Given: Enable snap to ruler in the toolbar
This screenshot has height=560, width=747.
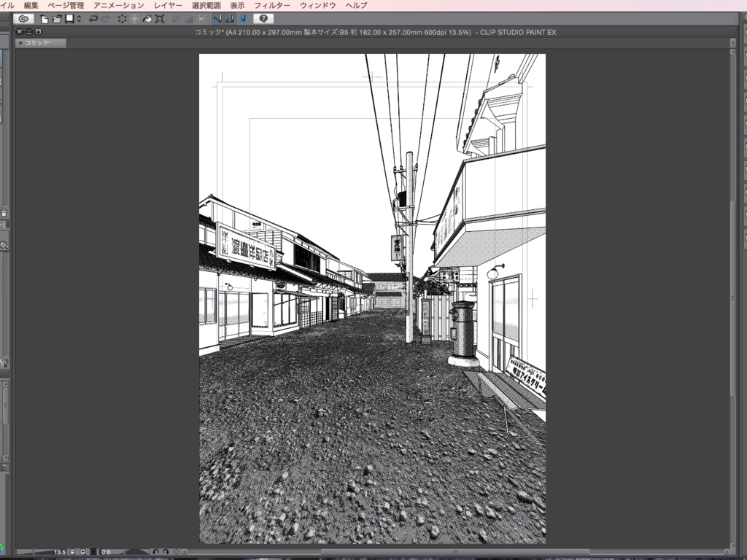Looking at the screenshot, I should point(217,18).
